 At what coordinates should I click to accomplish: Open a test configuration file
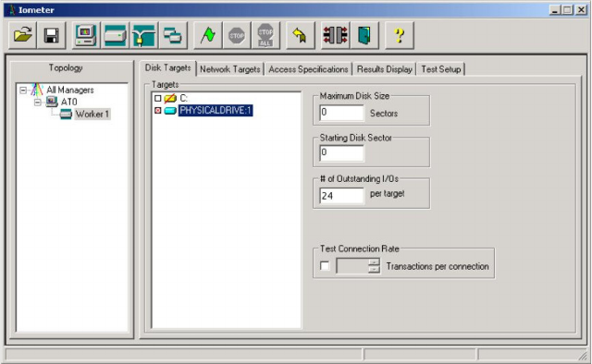tap(22, 35)
